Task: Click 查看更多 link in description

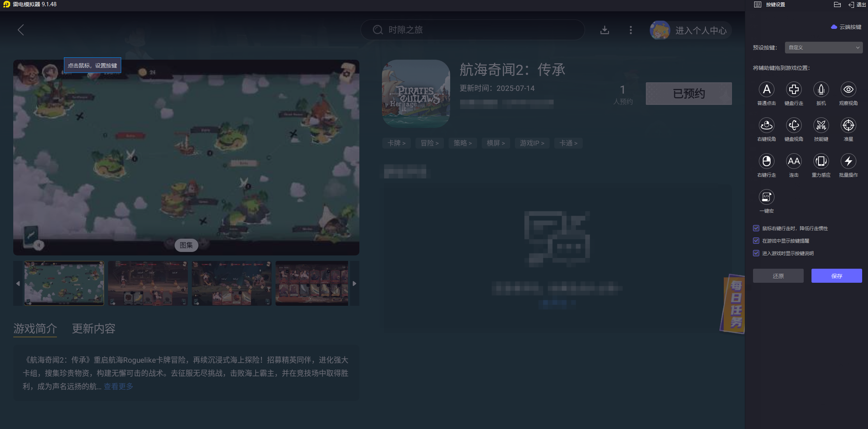Action: point(118,386)
